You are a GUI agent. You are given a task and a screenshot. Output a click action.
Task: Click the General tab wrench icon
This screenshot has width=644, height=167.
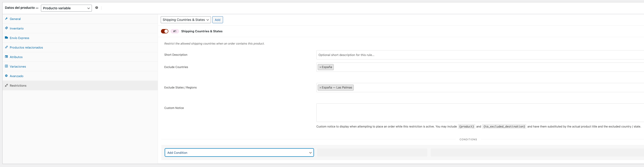[7, 19]
